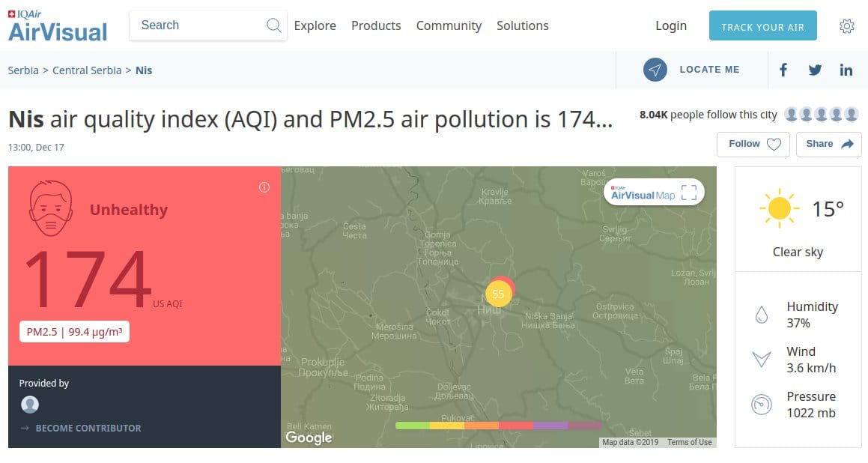
Task: Toggle Follow for Nis city
Action: pyautogui.click(x=753, y=144)
